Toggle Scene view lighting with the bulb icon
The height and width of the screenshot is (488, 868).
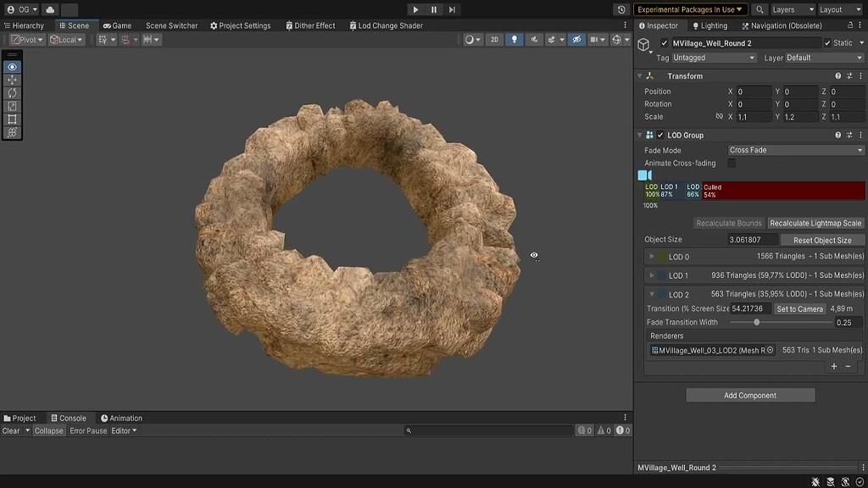(514, 39)
